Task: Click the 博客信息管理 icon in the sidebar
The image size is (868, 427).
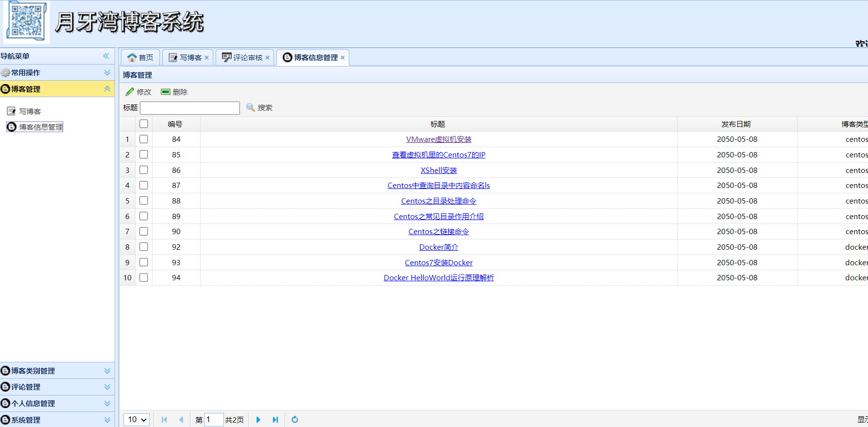Action: 12,127
